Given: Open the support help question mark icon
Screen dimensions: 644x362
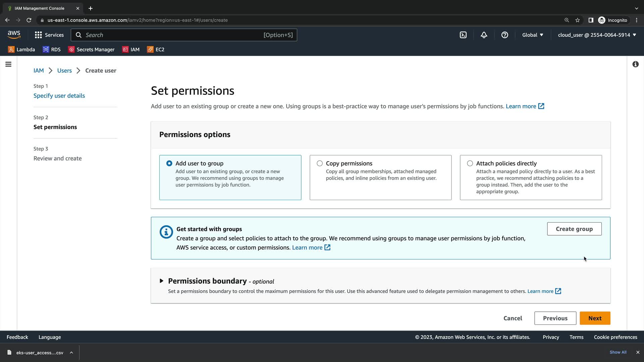Looking at the screenshot, I should (x=504, y=35).
